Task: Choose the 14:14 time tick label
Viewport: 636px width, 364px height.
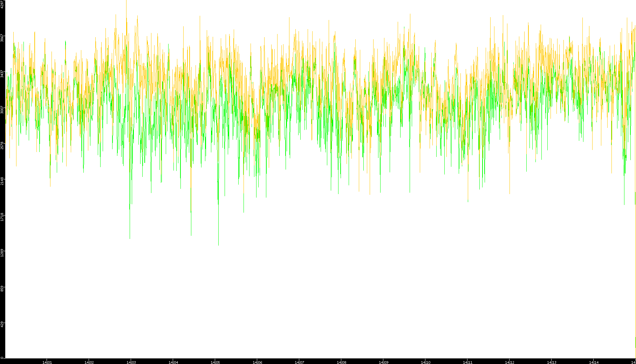Action: click(594, 362)
